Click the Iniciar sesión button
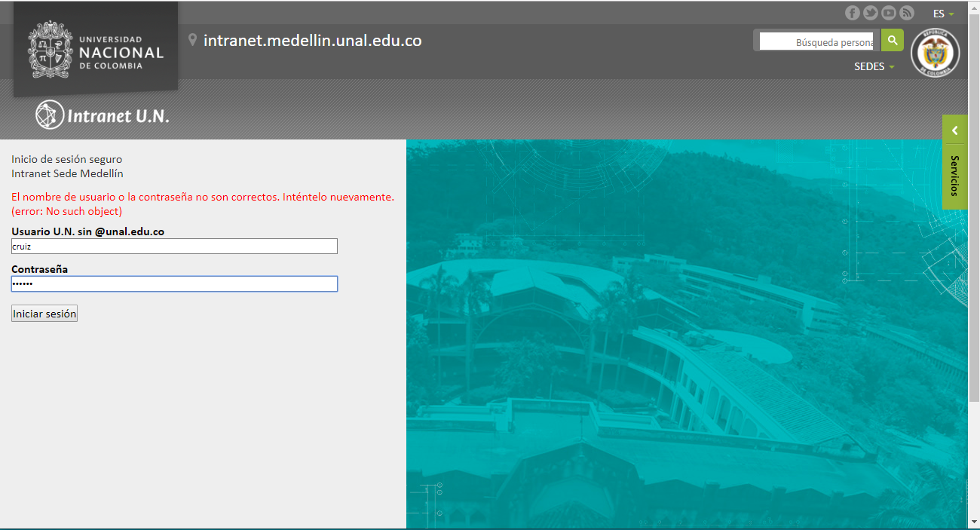 click(x=44, y=314)
